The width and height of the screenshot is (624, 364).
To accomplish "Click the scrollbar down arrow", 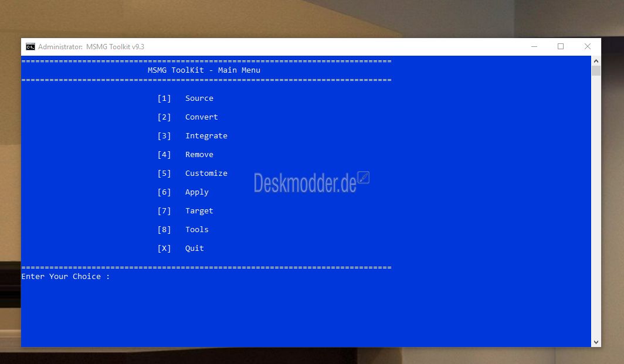I will [x=596, y=342].
